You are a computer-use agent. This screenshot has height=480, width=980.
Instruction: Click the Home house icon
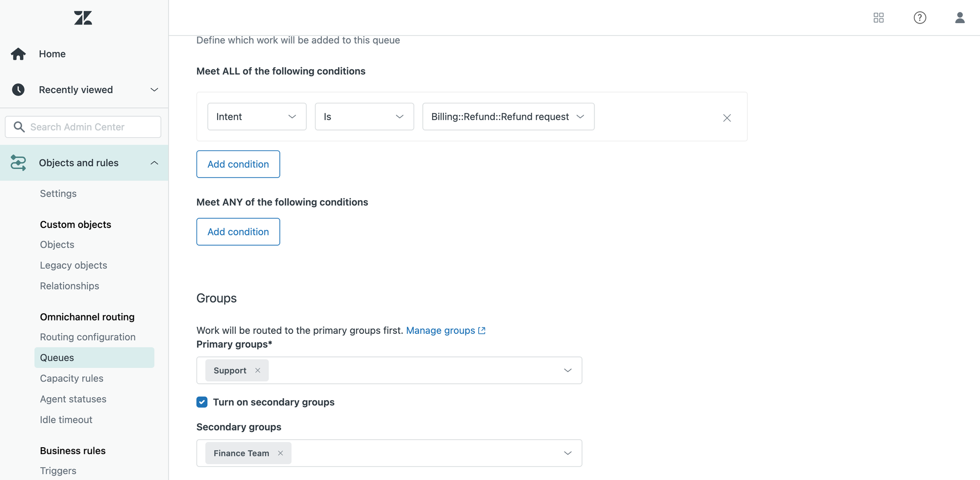19,54
